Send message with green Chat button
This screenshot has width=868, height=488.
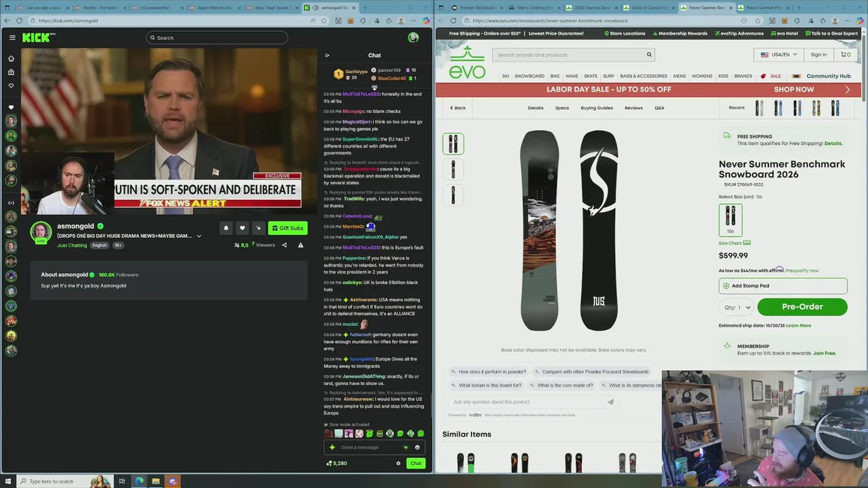coord(416,463)
